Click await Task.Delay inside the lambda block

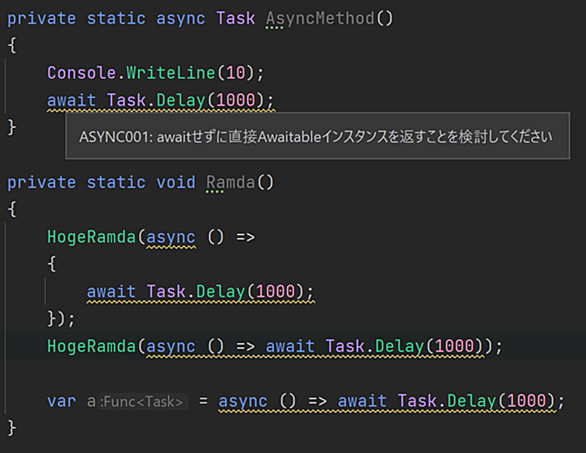(x=200, y=292)
